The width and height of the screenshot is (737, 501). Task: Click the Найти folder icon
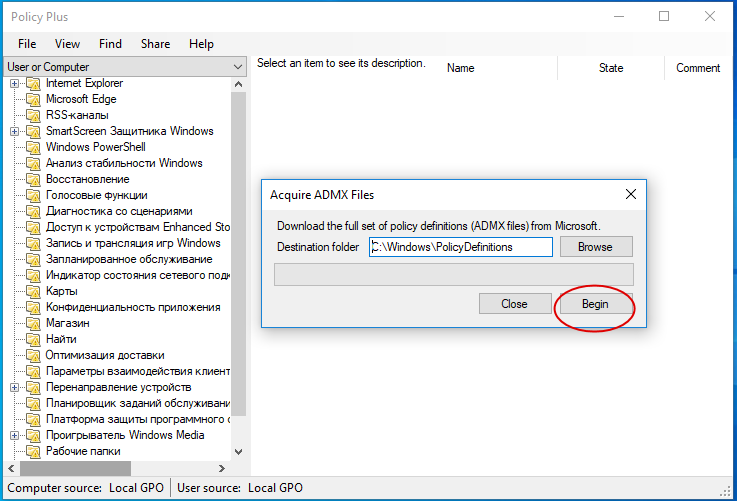point(33,339)
